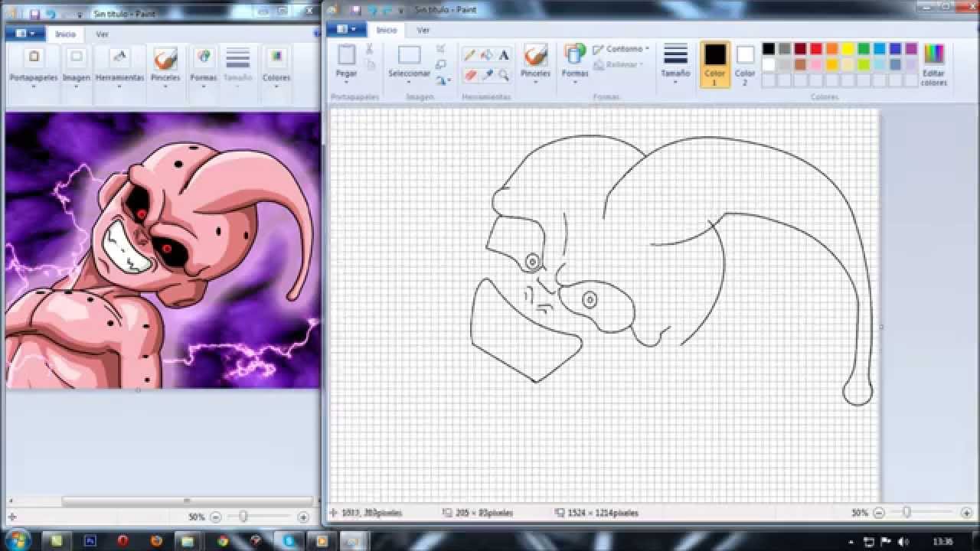The image size is (980, 551).
Task: Pick the pink rose color swatch
Action: tap(816, 64)
